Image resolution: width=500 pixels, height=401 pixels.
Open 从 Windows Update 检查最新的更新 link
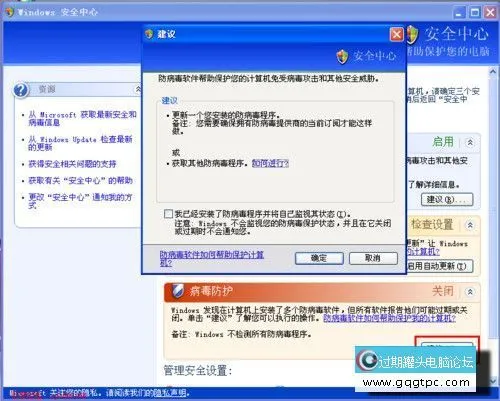point(80,143)
